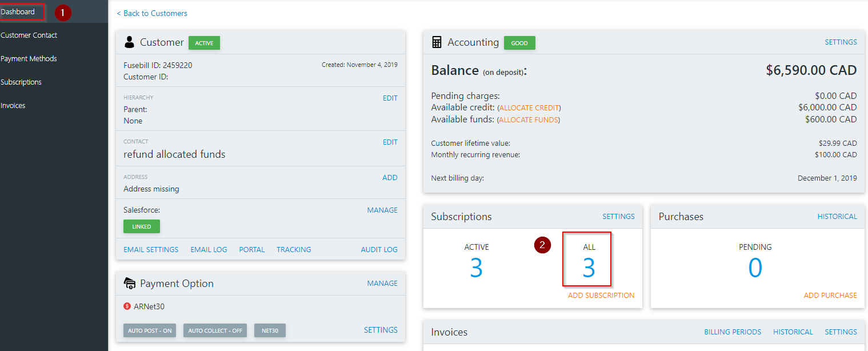Click 'Created: November 4, 2019' text
868x351 pixels.
tap(359, 65)
